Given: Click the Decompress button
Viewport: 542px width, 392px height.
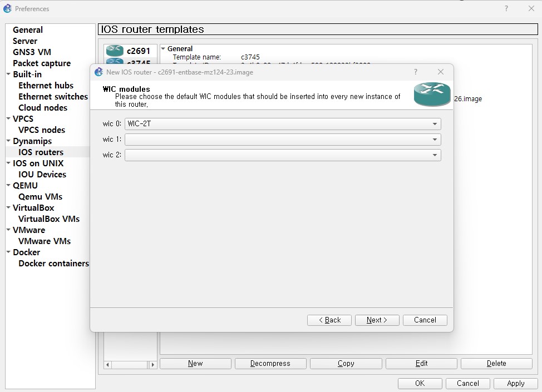Looking at the screenshot, I should (270, 363).
